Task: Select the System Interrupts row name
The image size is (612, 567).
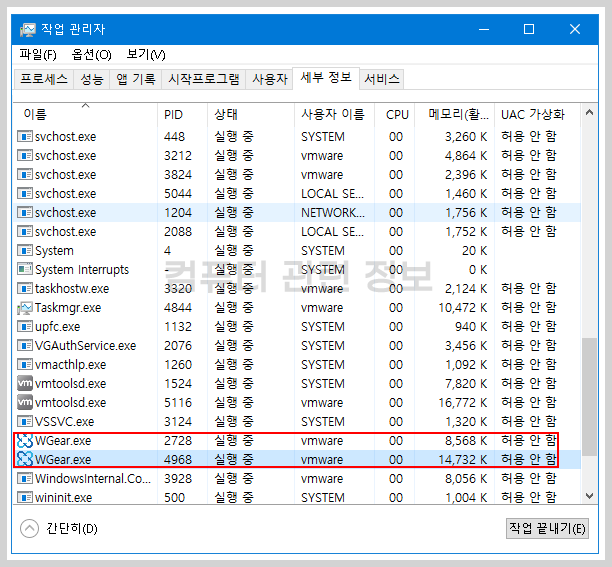Action: (x=82, y=270)
